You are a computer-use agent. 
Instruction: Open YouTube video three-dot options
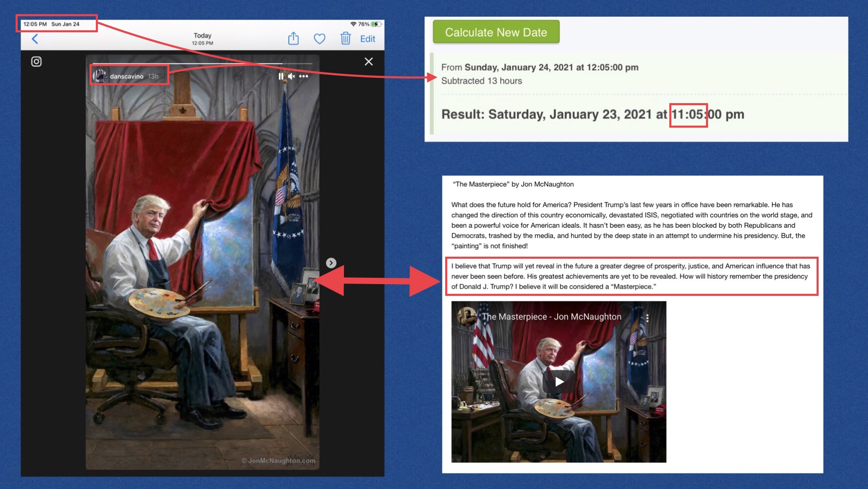pyautogui.click(x=647, y=318)
